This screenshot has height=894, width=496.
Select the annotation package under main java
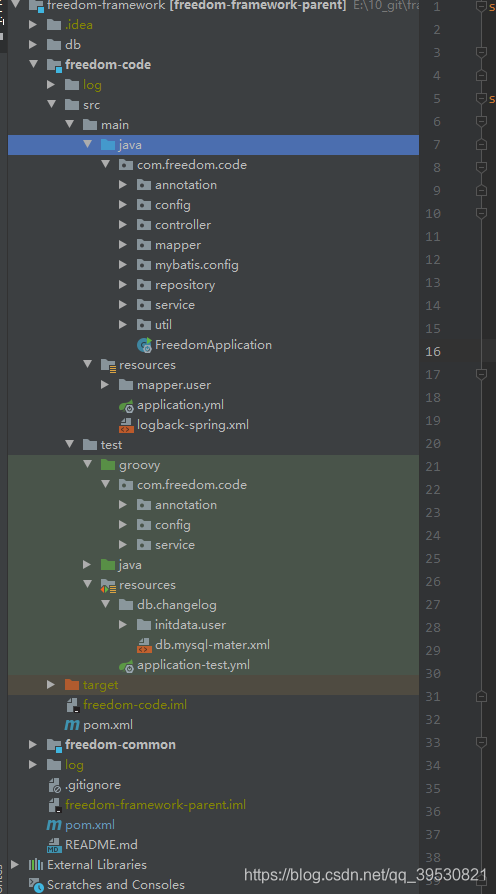click(186, 185)
